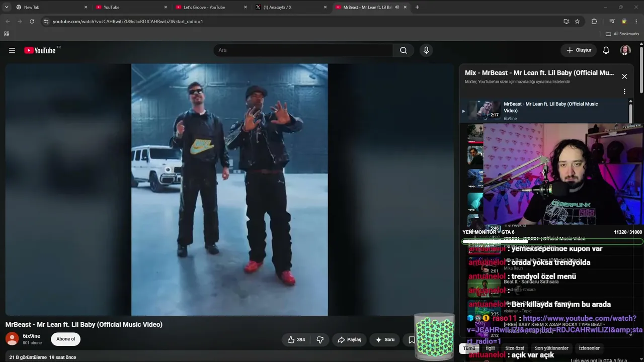Select the Tümü filter chip
The image size is (644, 362).
coord(469,348)
